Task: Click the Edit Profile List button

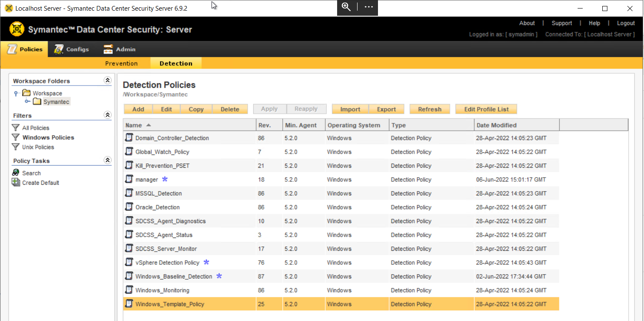Action: tap(486, 109)
